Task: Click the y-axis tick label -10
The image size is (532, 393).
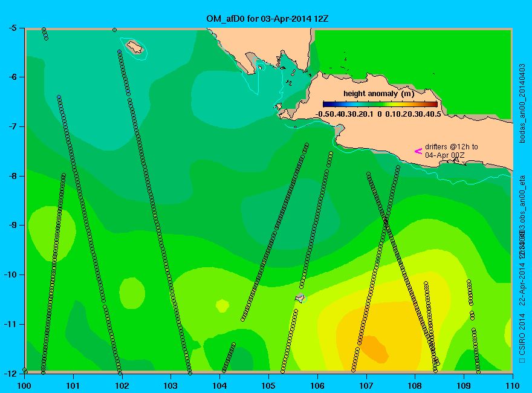Action: (x=10, y=274)
